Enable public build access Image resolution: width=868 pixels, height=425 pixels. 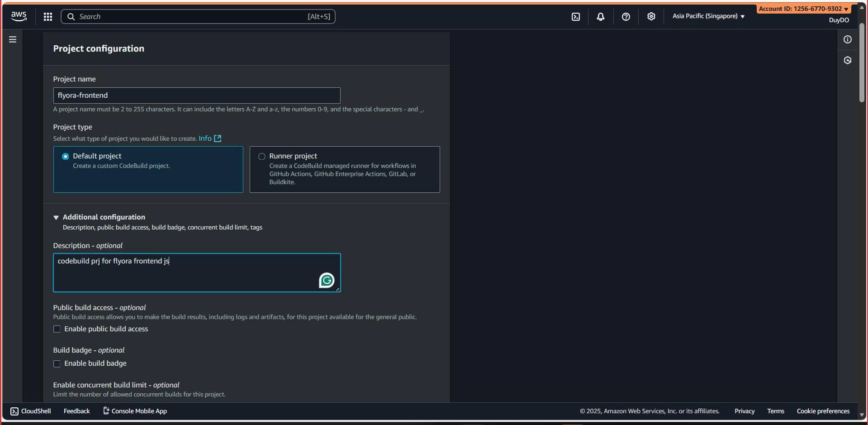[57, 329]
